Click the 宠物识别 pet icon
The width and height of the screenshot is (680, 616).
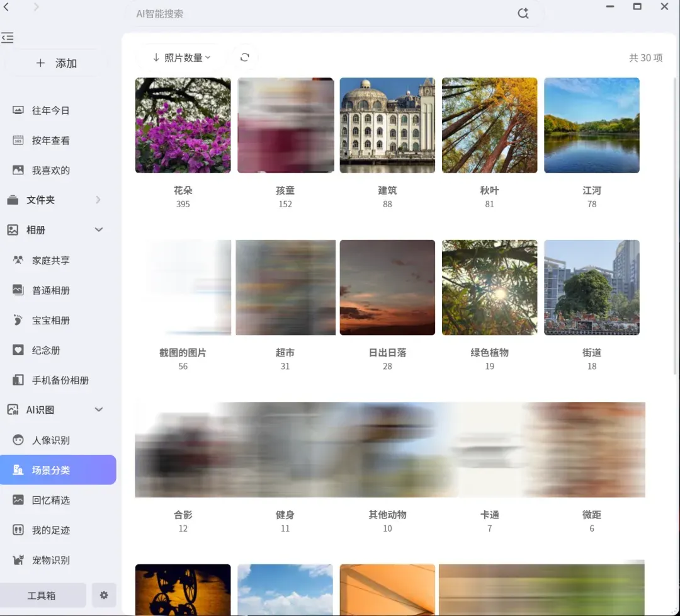point(18,560)
